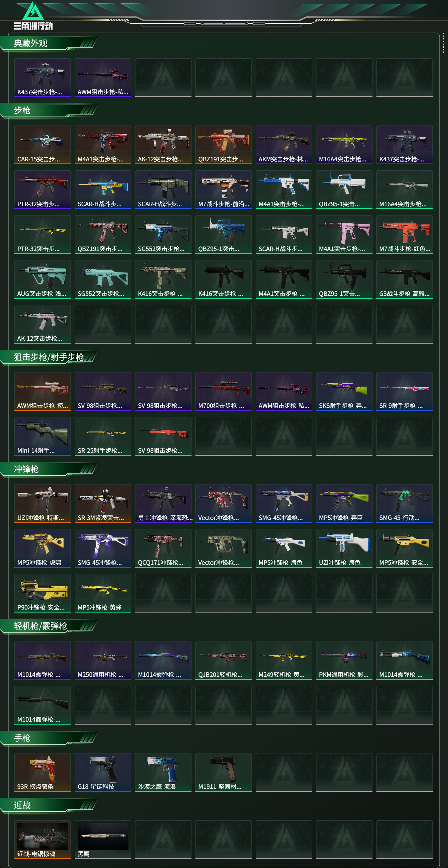Select the 勇士冲锋枪-深海恐 item
Image resolution: width=448 pixels, height=868 pixels.
[163, 503]
